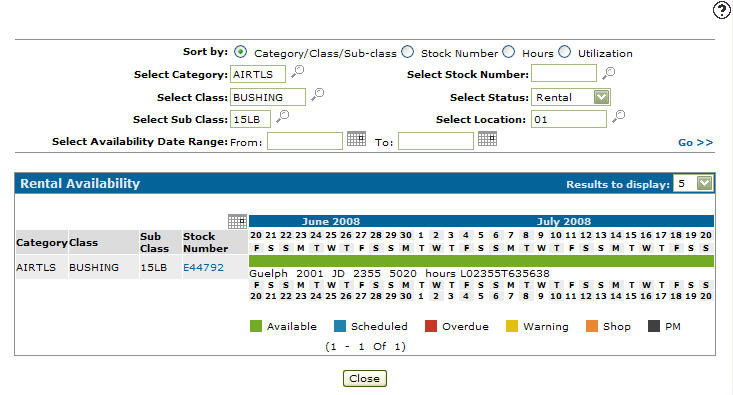This screenshot has width=733, height=395.
Task: Open the Results to display dropdown
Action: [704, 183]
